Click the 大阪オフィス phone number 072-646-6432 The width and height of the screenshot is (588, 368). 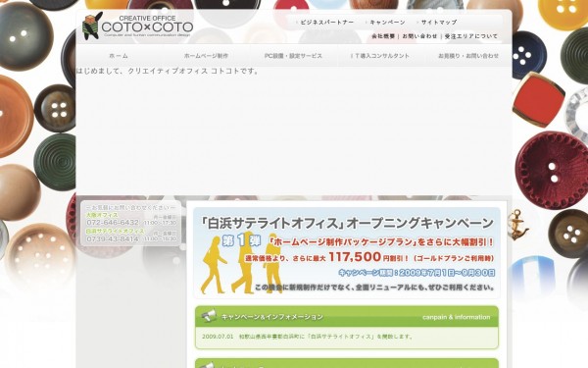(x=113, y=223)
